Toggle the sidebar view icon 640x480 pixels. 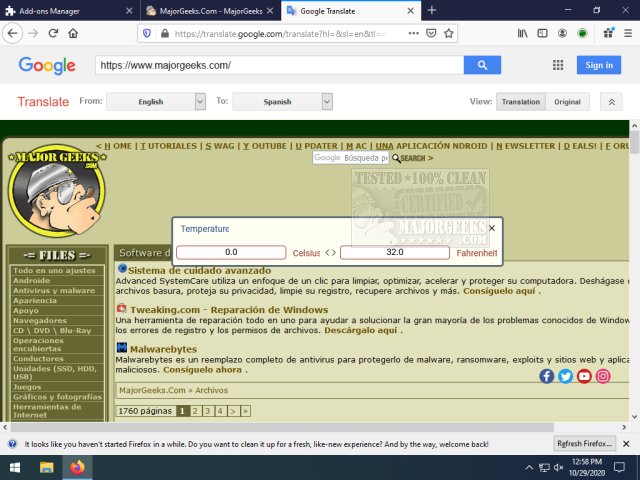pos(542,33)
